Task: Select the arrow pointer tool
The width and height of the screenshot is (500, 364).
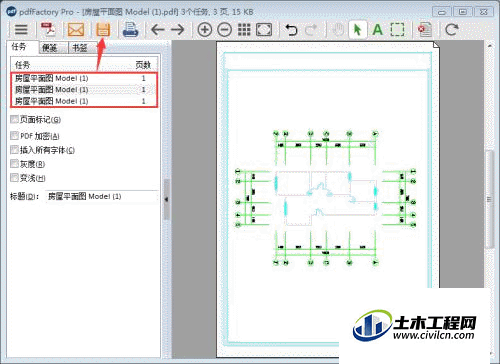Action: pyautogui.click(x=358, y=30)
